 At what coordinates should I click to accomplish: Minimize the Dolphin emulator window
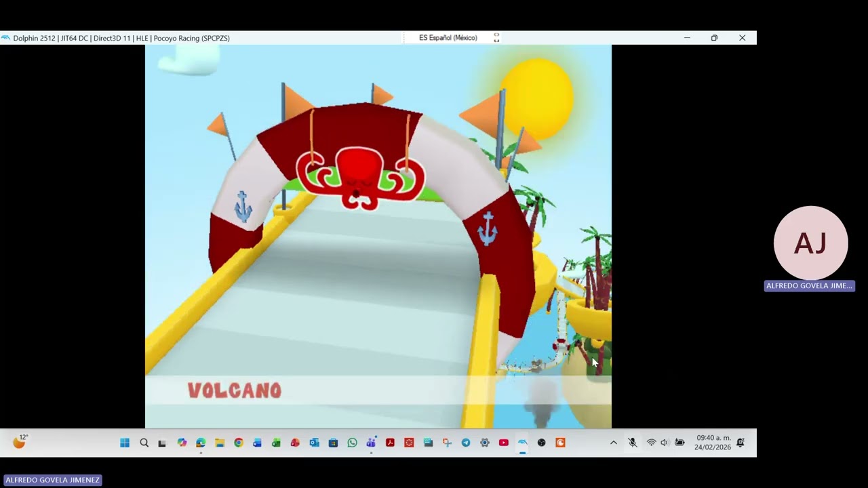pos(687,38)
